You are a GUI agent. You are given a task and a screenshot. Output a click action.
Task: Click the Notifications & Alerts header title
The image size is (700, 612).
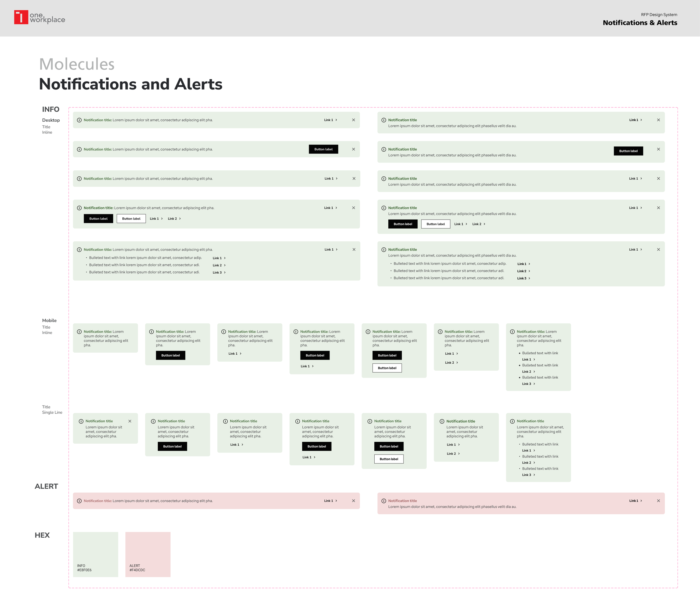640,23
